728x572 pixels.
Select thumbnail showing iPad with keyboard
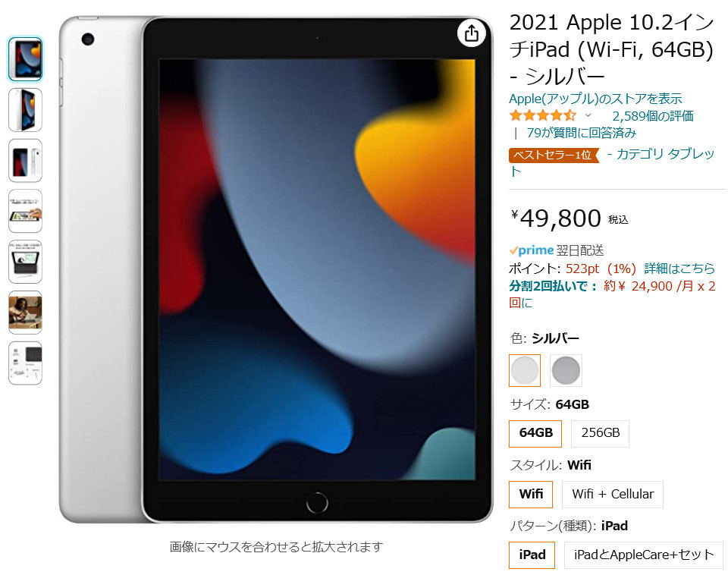click(26, 262)
